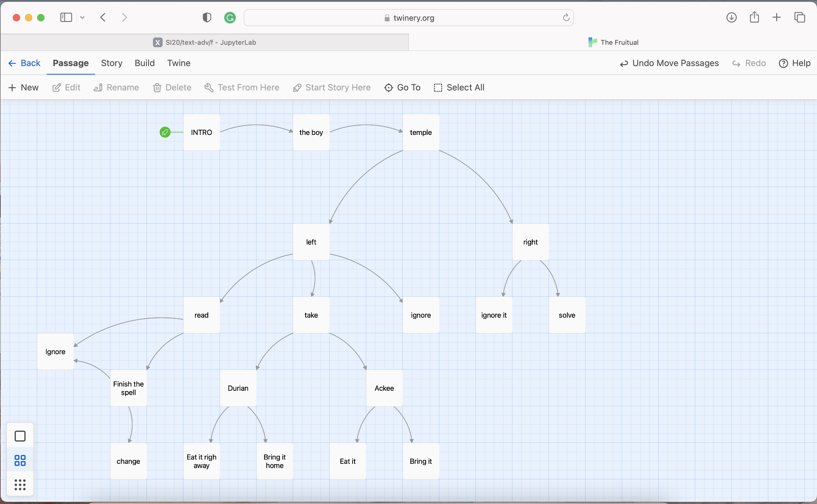817x504 pixels.
Task: Click Test From Here
Action: [x=242, y=87]
